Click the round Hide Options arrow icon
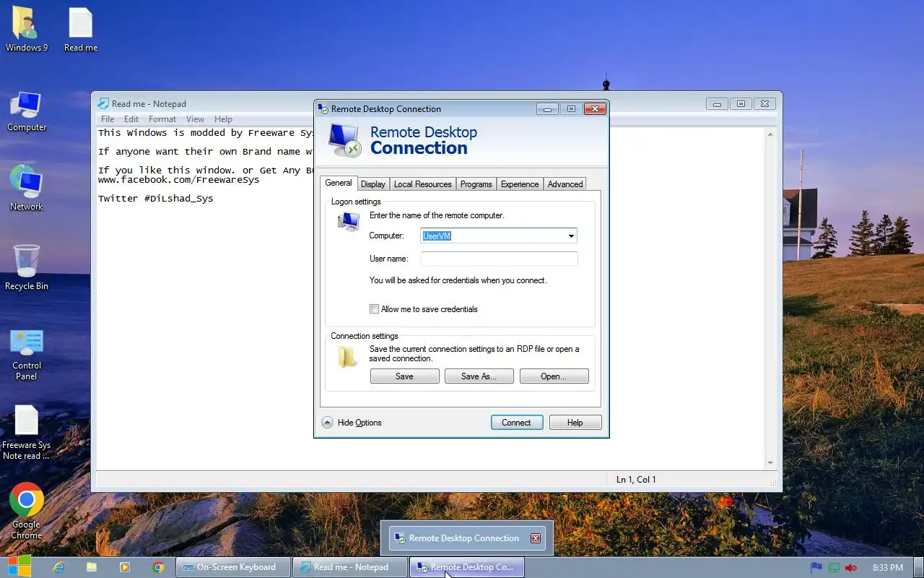Image resolution: width=924 pixels, height=578 pixels. pos(327,423)
